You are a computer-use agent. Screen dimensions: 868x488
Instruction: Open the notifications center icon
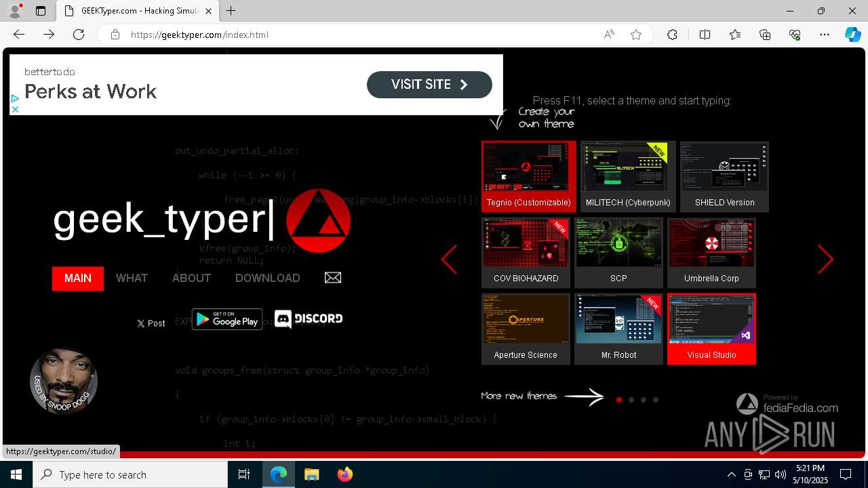coord(846,474)
